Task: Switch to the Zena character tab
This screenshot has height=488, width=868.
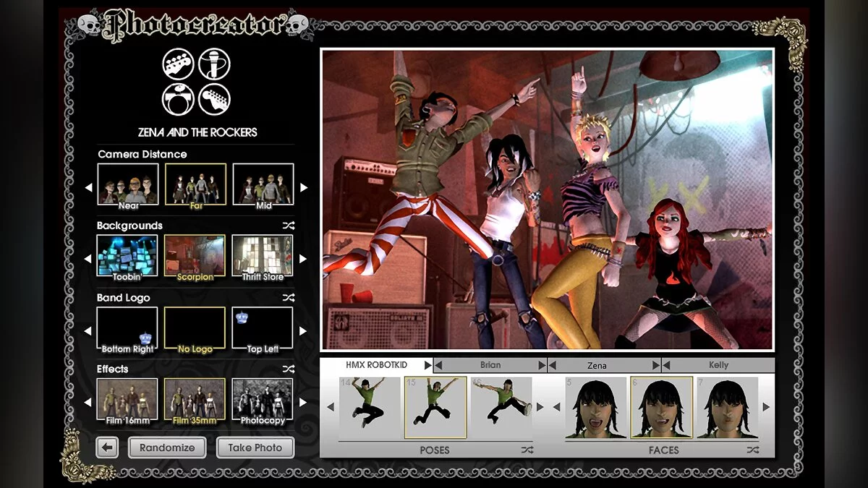Action: tap(604, 365)
